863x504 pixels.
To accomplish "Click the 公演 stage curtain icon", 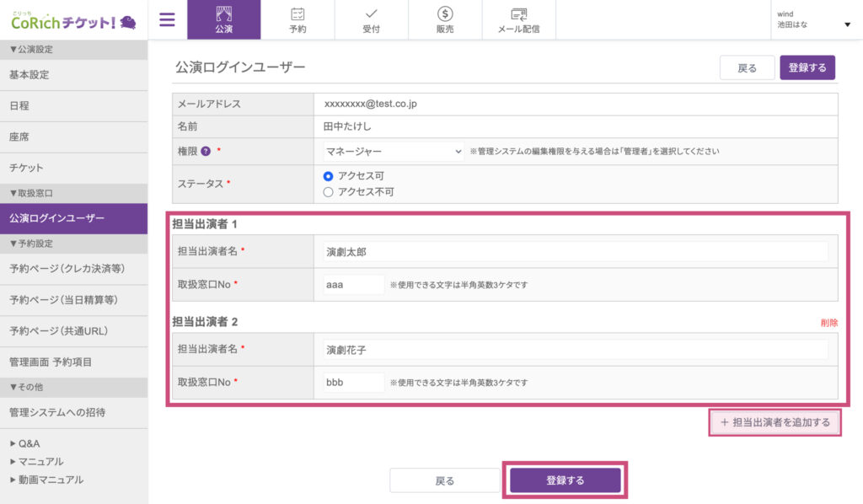I will pos(223,14).
